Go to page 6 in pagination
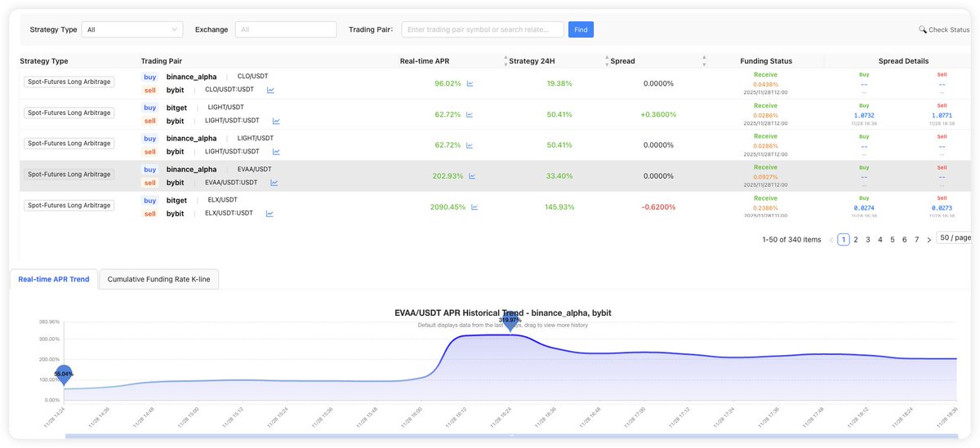980x448 pixels. pyautogui.click(x=905, y=240)
